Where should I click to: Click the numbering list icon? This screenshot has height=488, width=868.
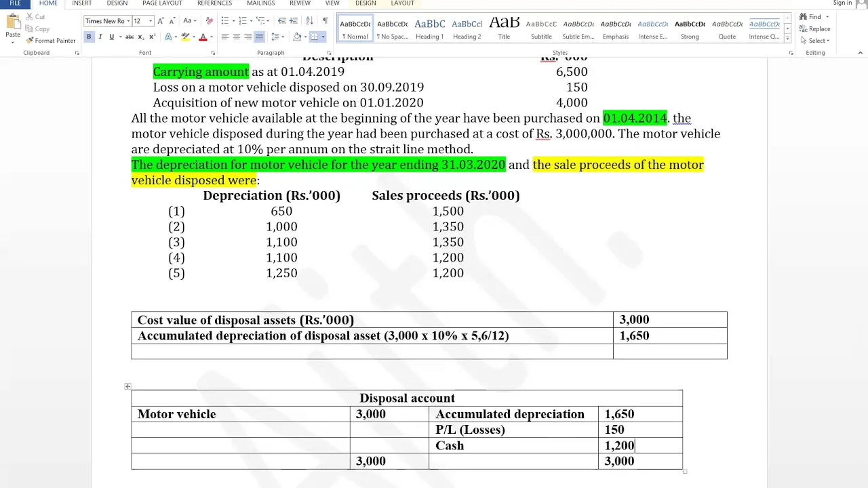point(243,21)
